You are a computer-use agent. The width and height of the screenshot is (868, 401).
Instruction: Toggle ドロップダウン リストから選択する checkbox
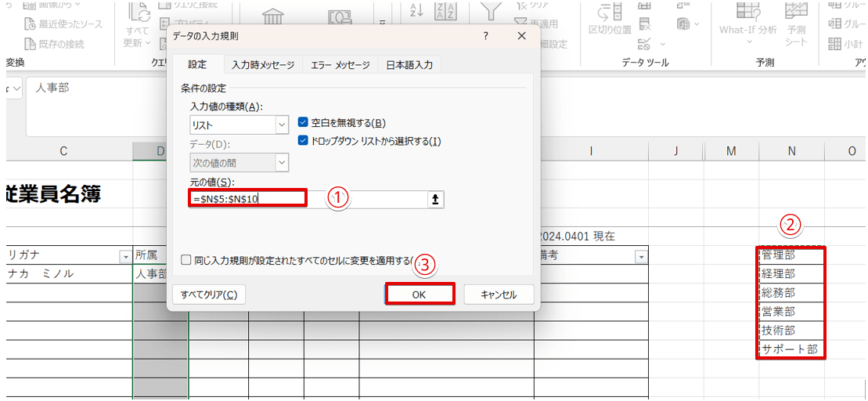pos(303,141)
